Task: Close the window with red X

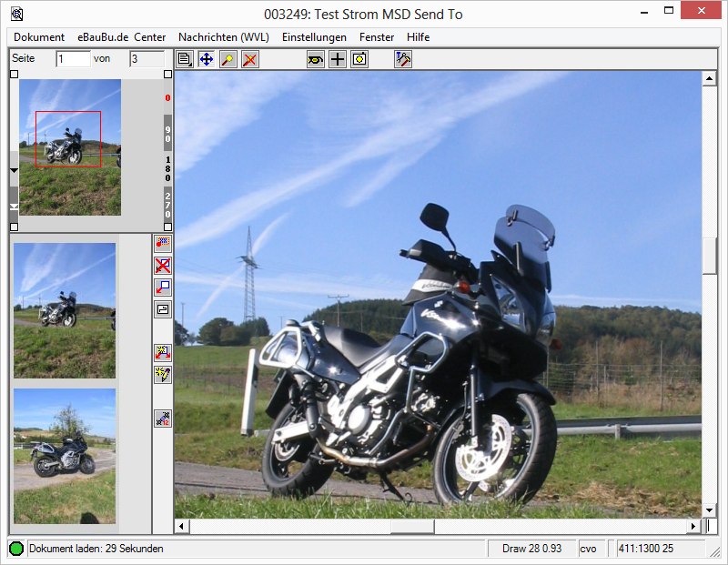Action: (701, 11)
